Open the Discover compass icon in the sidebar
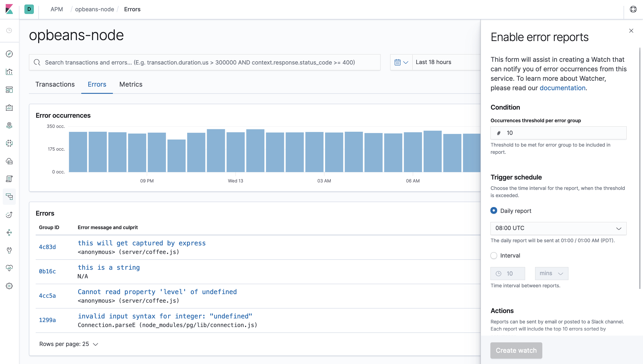Screen dimensions: 643x364 click(x=9, y=54)
